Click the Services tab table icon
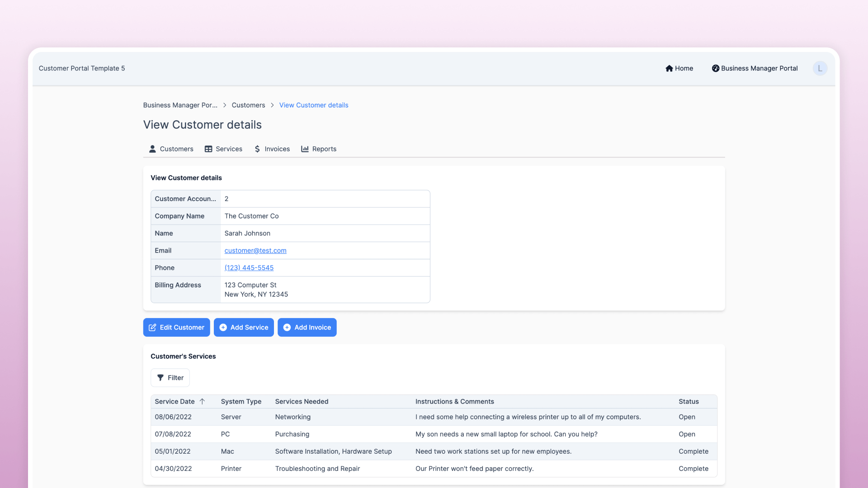The image size is (868, 488). point(208,149)
